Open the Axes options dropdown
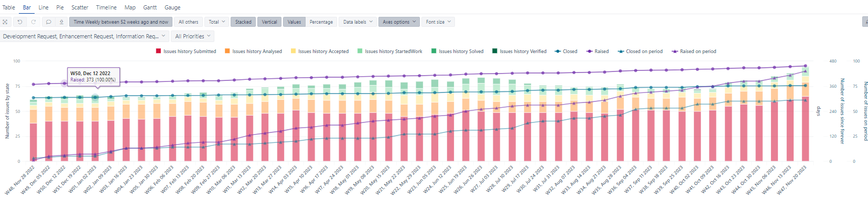 click(x=399, y=22)
